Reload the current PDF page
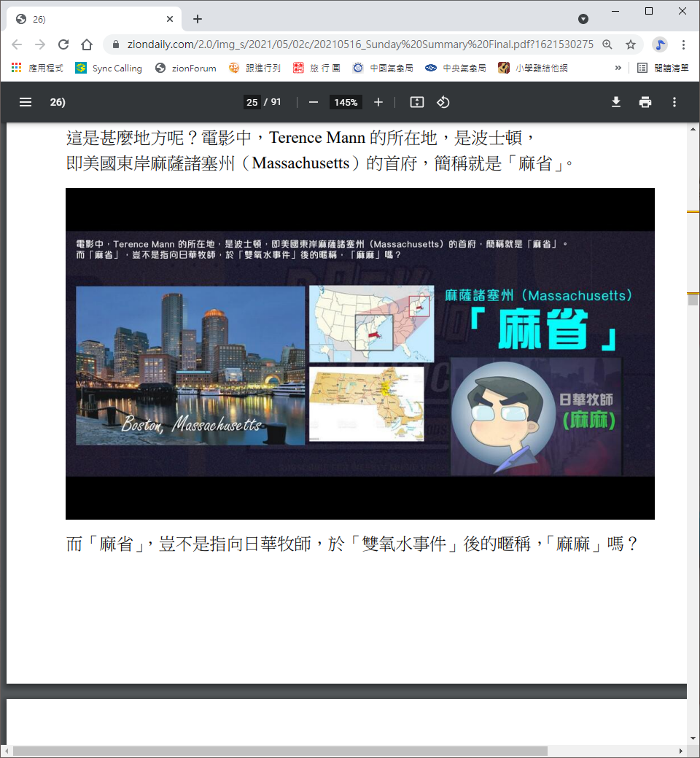 tap(63, 44)
